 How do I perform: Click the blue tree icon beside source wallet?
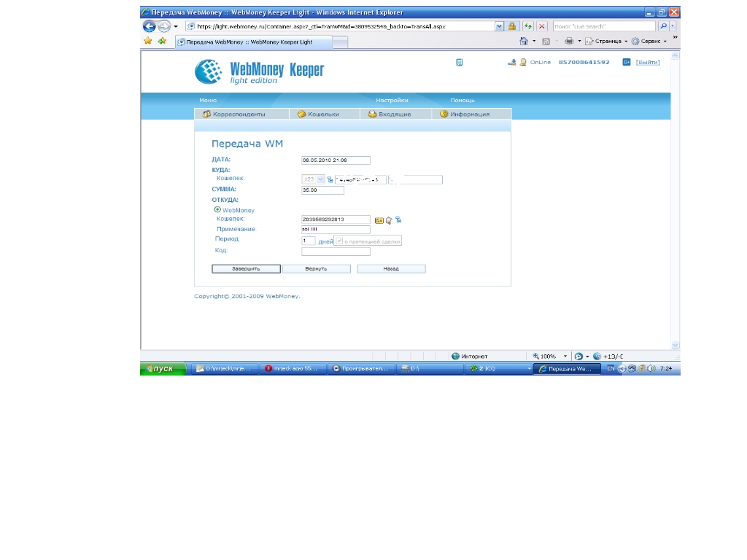click(398, 219)
